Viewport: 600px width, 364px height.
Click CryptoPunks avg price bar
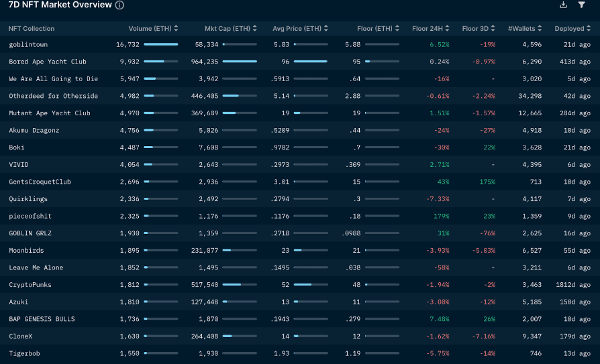coord(311,284)
